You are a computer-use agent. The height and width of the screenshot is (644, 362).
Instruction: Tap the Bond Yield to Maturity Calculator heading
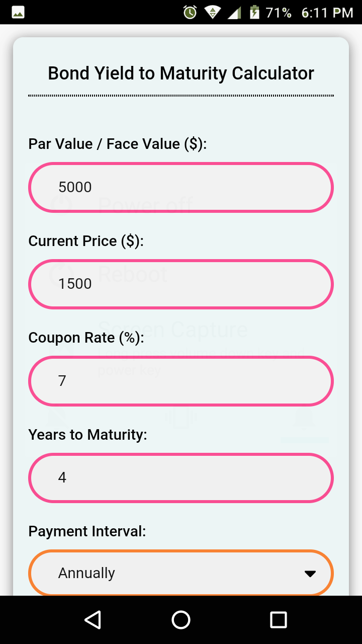(181, 73)
